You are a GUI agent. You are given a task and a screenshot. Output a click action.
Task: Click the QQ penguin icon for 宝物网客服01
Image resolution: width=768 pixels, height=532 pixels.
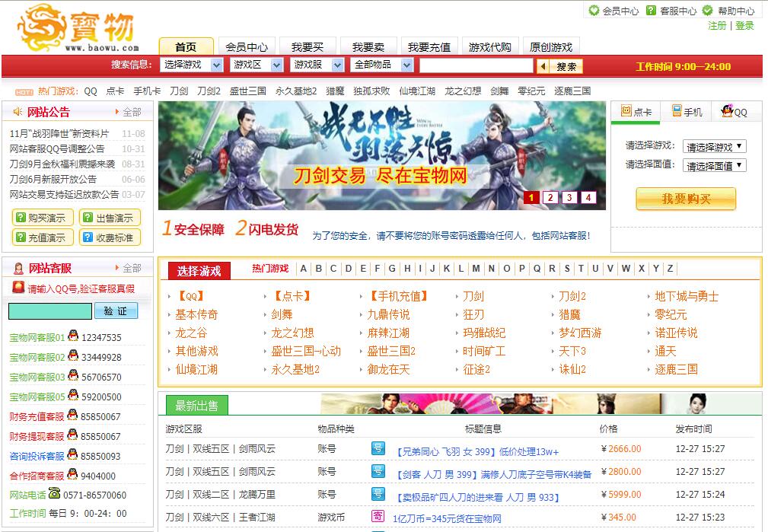(73, 336)
